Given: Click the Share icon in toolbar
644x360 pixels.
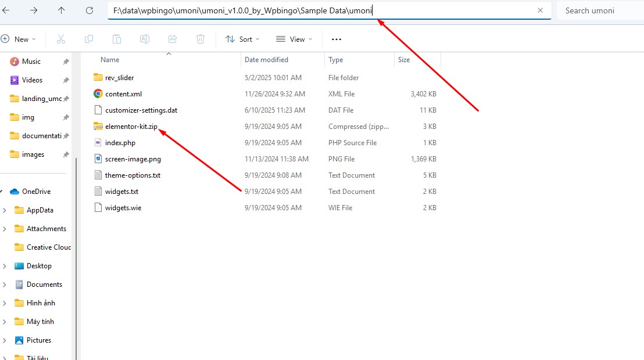Looking at the screenshot, I should [x=173, y=39].
